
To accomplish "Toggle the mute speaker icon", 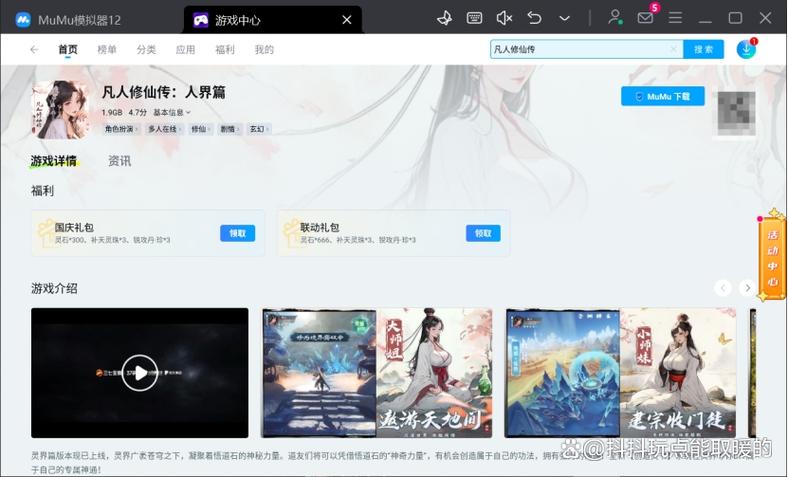I will [x=504, y=19].
